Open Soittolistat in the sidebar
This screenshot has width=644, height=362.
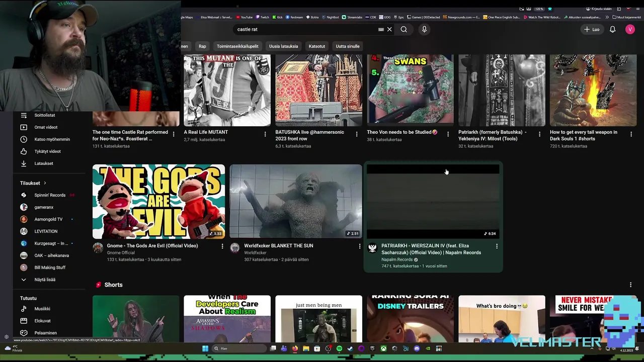(x=45, y=115)
